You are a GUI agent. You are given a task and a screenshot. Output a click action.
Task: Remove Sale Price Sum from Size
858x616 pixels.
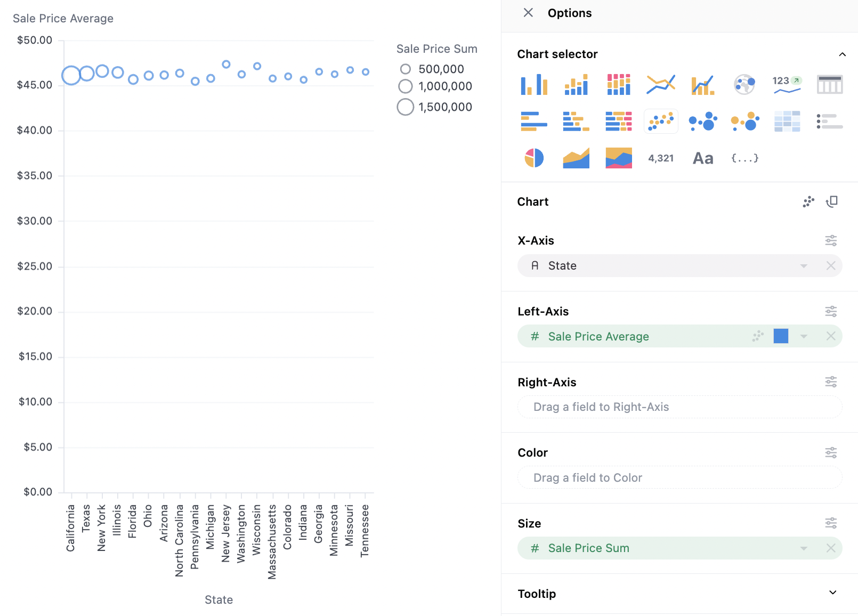click(831, 548)
